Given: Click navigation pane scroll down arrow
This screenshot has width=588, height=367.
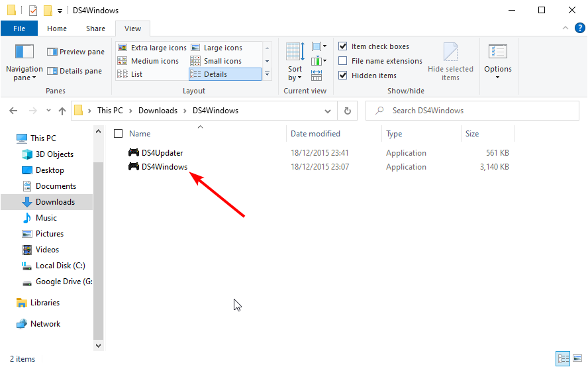Looking at the screenshot, I should (98, 346).
